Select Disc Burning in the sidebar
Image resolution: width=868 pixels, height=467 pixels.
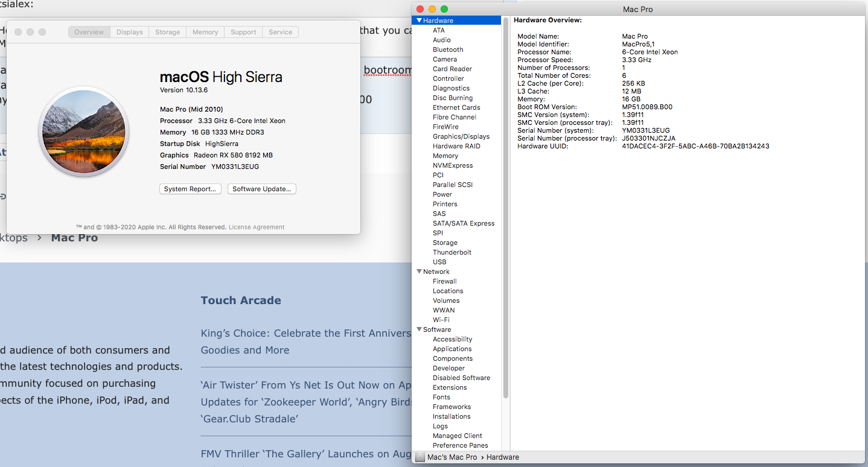click(x=453, y=98)
